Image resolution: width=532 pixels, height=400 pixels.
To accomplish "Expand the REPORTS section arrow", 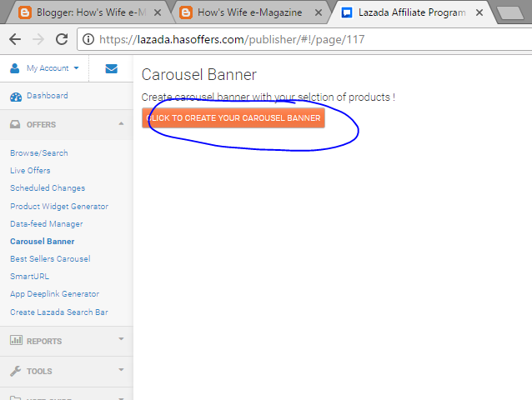I will (121, 338).
